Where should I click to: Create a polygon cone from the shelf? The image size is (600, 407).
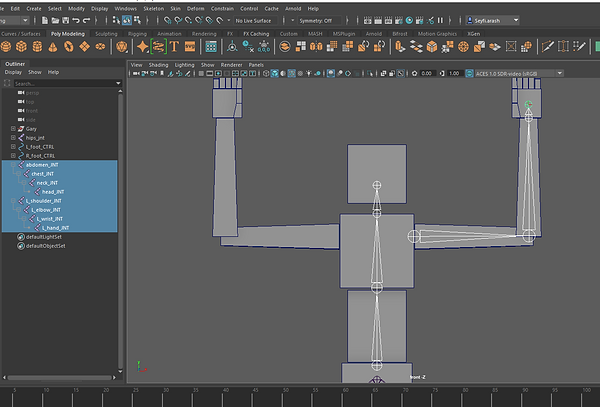(53, 47)
